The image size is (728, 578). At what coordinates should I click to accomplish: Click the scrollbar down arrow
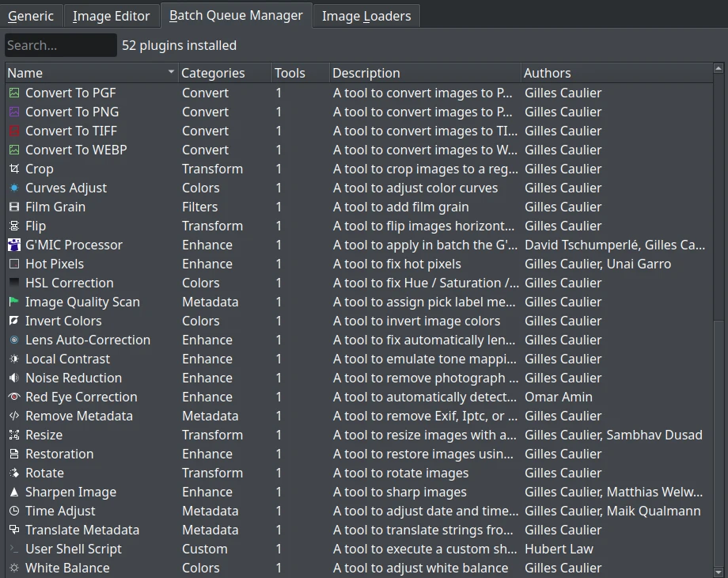719,572
